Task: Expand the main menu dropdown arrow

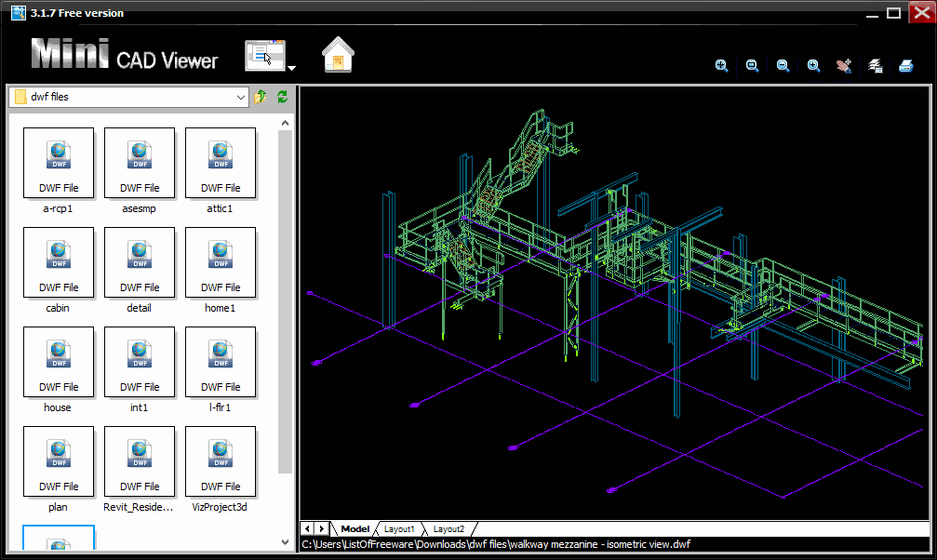Action: coord(291,68)
